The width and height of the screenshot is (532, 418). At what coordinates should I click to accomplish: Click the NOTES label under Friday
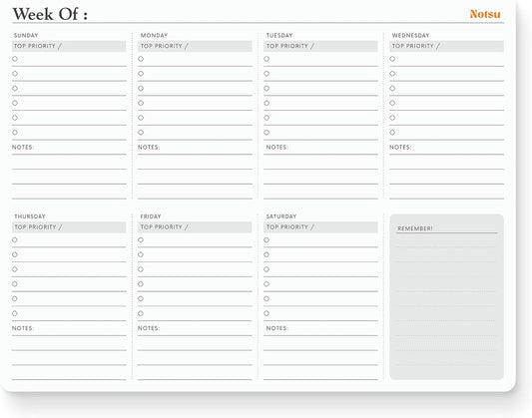pos(149,328)
